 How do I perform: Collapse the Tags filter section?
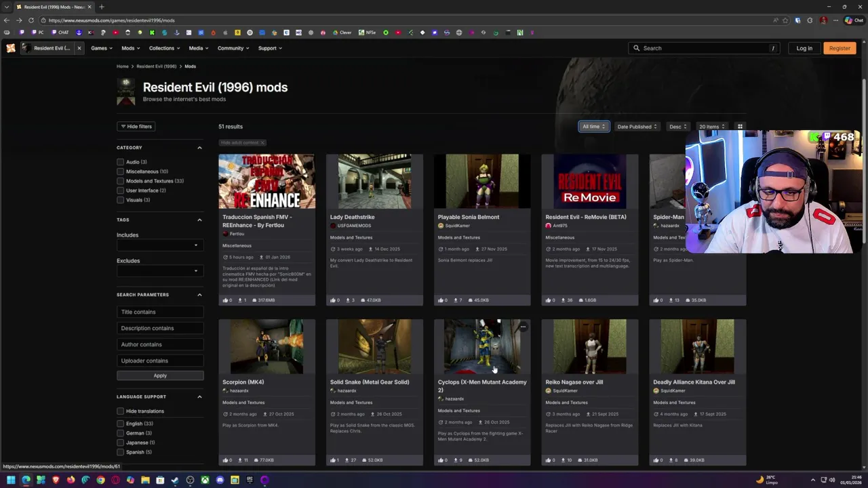click(x=199, y=220)
